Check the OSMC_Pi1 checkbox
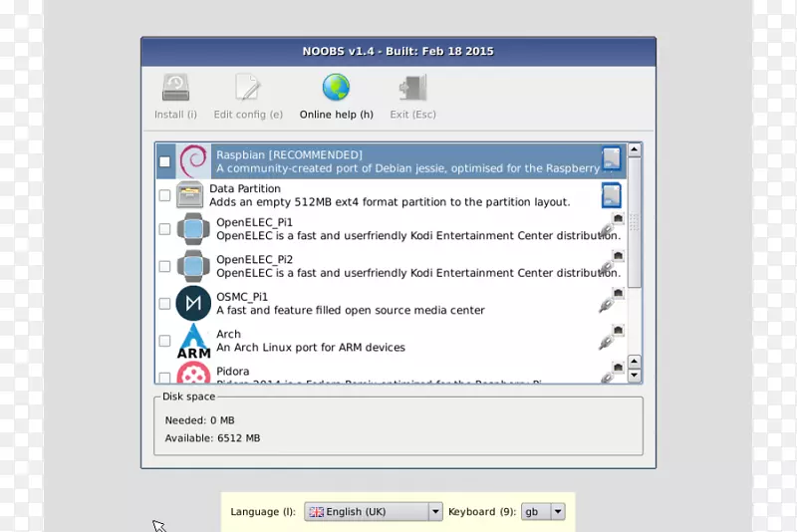This screenshot has height=532, width=797. tap(164, 303)
